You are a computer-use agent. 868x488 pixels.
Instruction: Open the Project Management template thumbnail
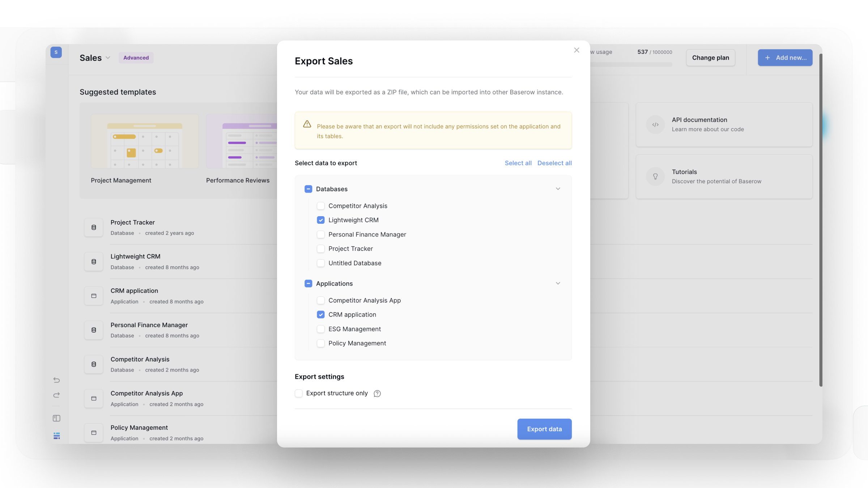coord(145,141)
